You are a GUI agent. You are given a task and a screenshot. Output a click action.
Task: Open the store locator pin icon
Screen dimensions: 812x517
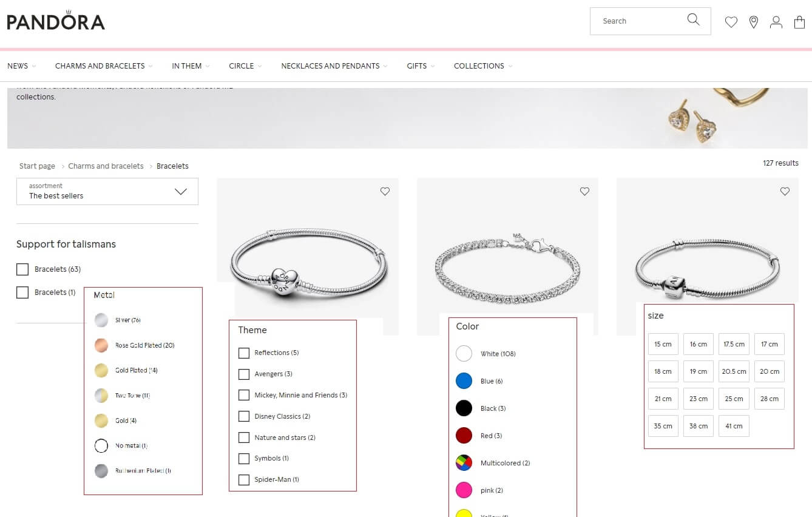[754, 22]
